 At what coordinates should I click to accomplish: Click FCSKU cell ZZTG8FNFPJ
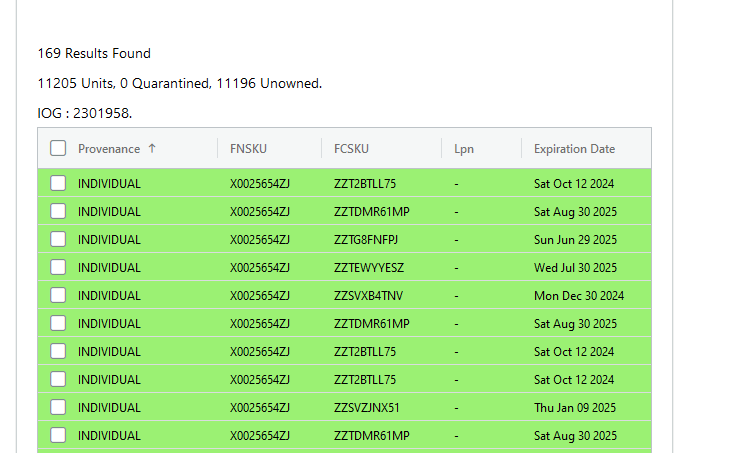(x=366, y=240)
